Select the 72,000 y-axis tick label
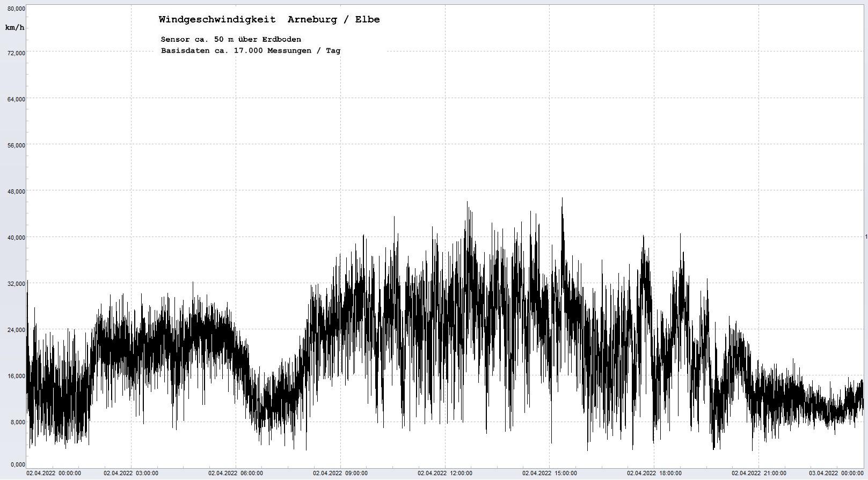Image resolution: width=868 pixels, height=480 pixels. [16, 53]
